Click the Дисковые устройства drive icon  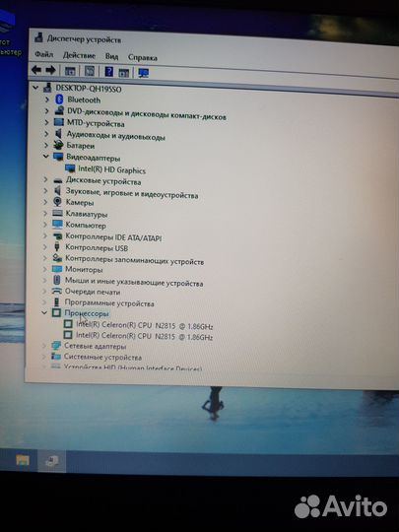tap(58, 180)
